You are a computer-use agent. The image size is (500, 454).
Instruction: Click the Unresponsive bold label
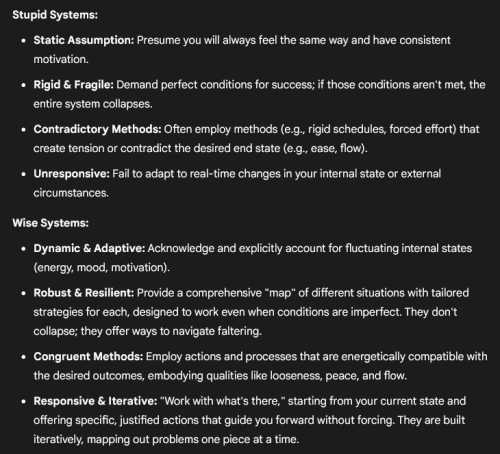(x=71, y=174)
